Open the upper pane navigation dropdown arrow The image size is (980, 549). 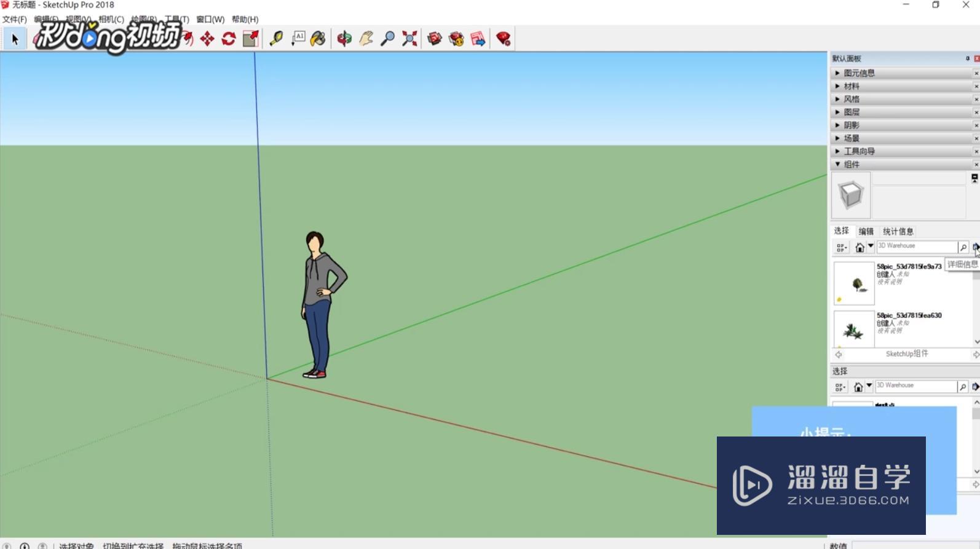coord(871,246)
